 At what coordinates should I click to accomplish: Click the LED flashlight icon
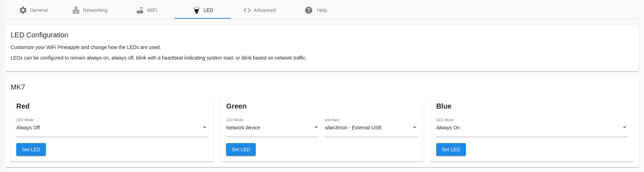click(196, 10)
